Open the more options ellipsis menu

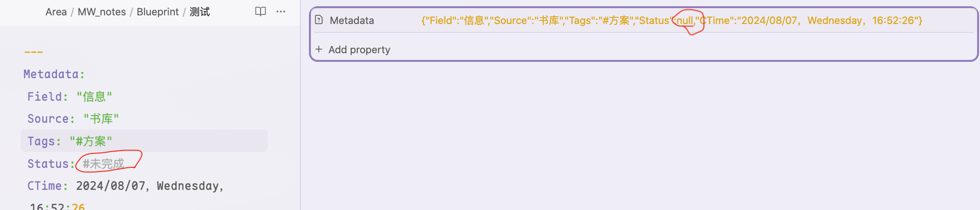tap(281, 12)
